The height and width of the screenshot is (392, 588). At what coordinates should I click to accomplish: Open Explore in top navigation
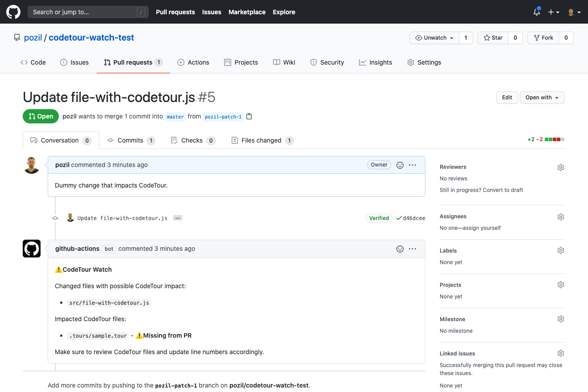[284, 12]
